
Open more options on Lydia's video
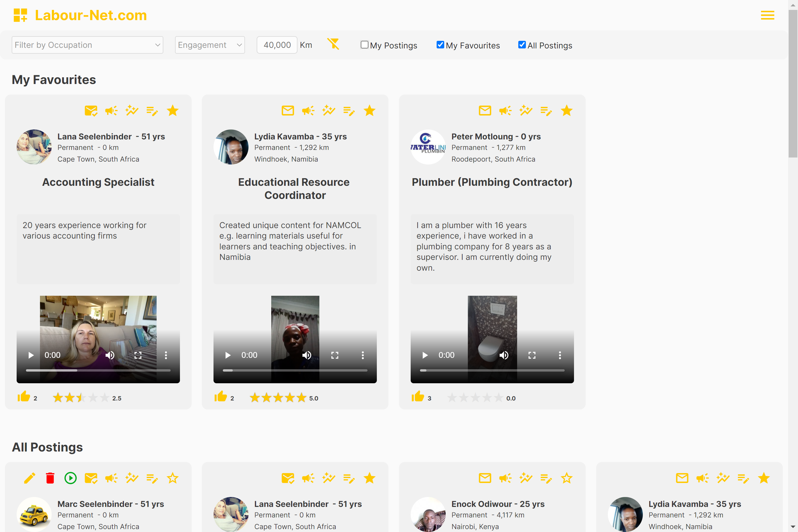[363, 355]
